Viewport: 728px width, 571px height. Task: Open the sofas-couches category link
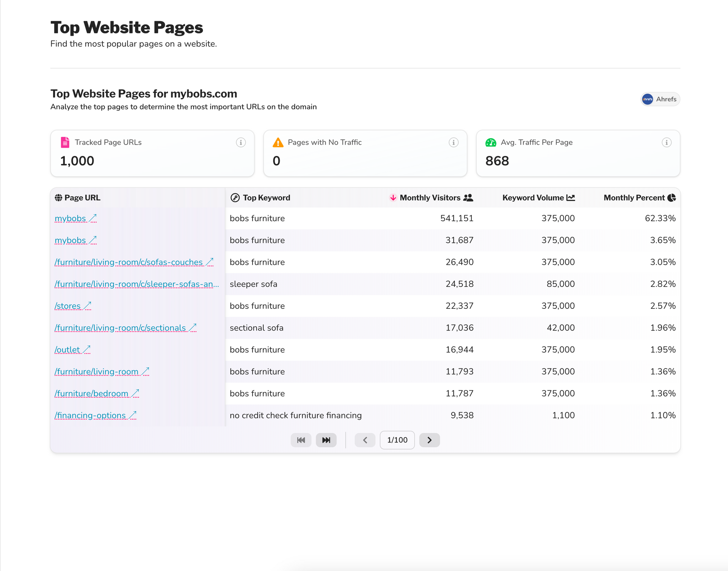coord(129,263)
